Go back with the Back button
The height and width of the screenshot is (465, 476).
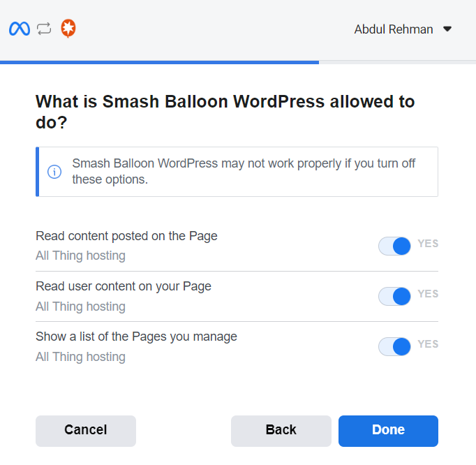(281, 430)
